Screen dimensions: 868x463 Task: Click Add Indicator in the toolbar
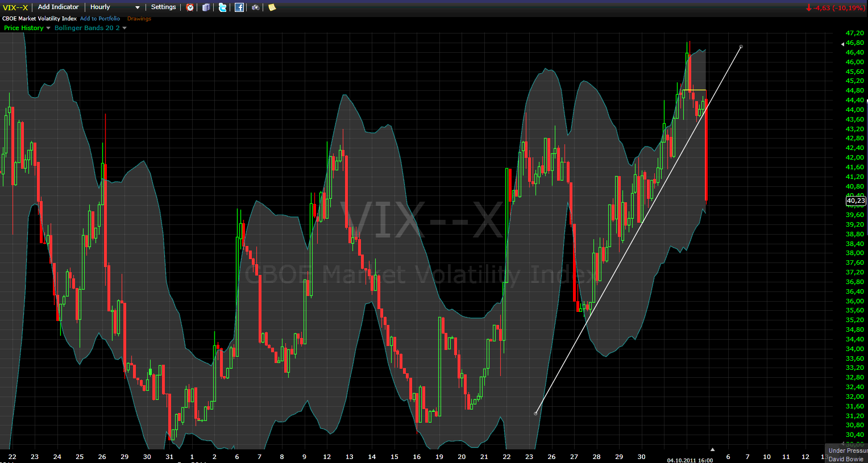[x=58, y=7]
